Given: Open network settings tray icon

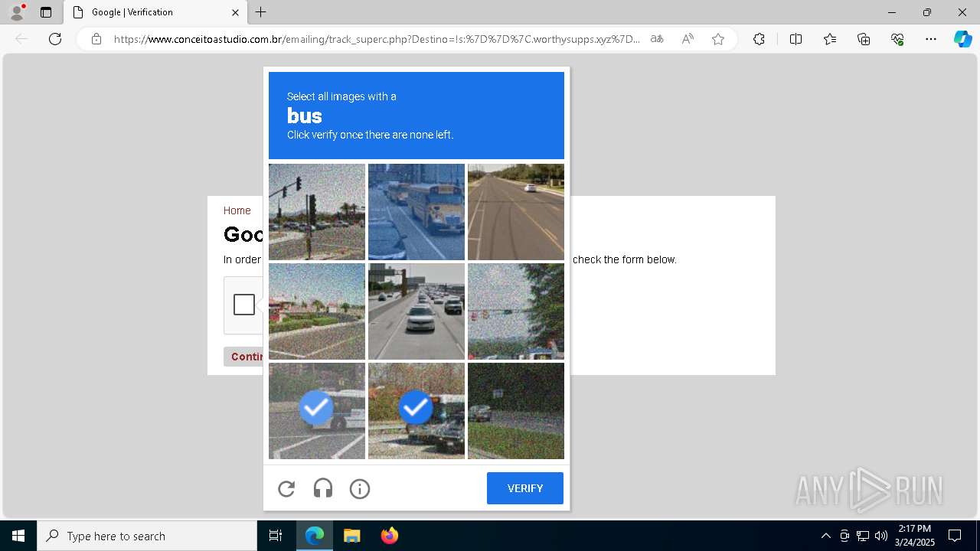Looking at the screenshot, I should (x=863, y=536).
